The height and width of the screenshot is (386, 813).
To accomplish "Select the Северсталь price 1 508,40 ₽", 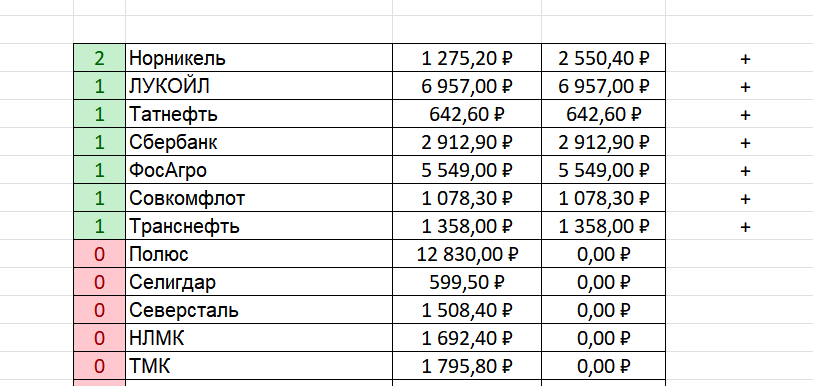I will pyautogui.click(x=467, y=310).
